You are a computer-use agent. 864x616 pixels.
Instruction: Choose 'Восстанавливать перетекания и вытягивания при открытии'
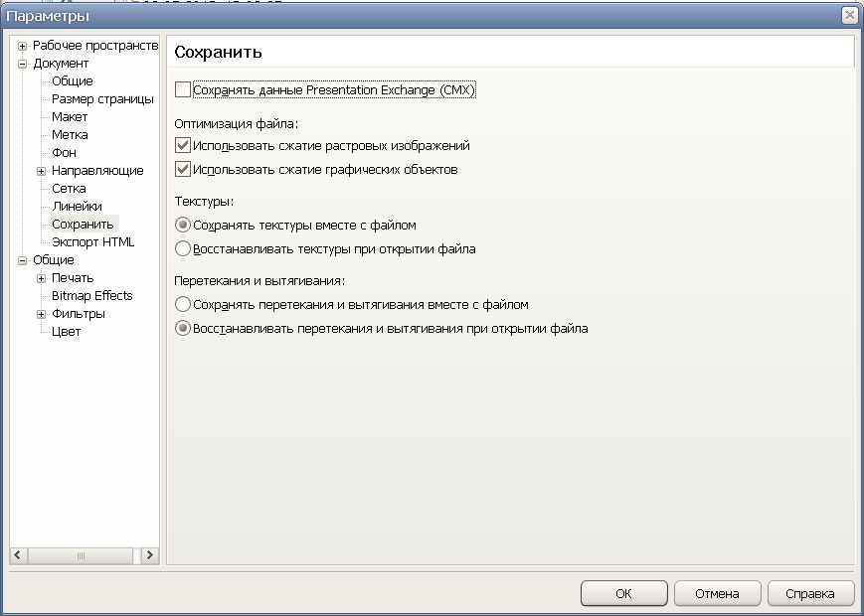tap(183, 328)
